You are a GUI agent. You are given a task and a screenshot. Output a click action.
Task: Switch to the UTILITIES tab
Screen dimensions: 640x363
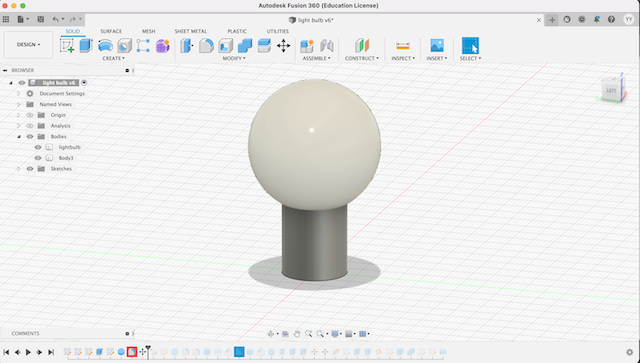(278, 31)
